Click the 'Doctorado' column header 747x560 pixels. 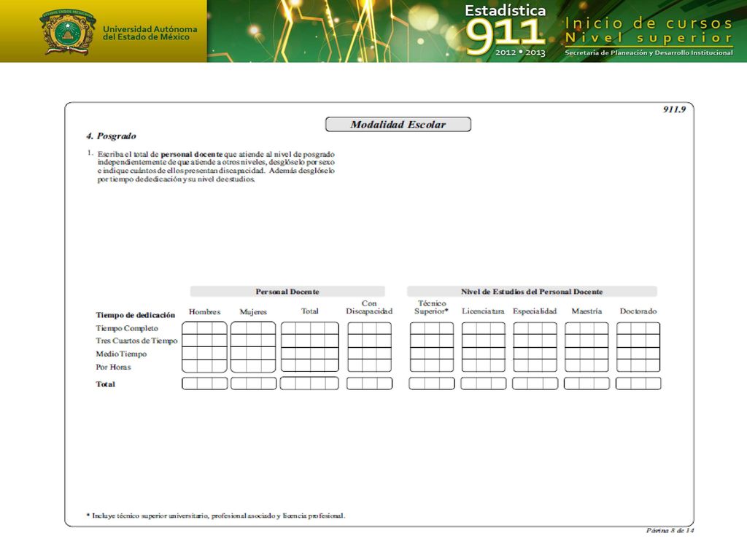pos(638,311)
